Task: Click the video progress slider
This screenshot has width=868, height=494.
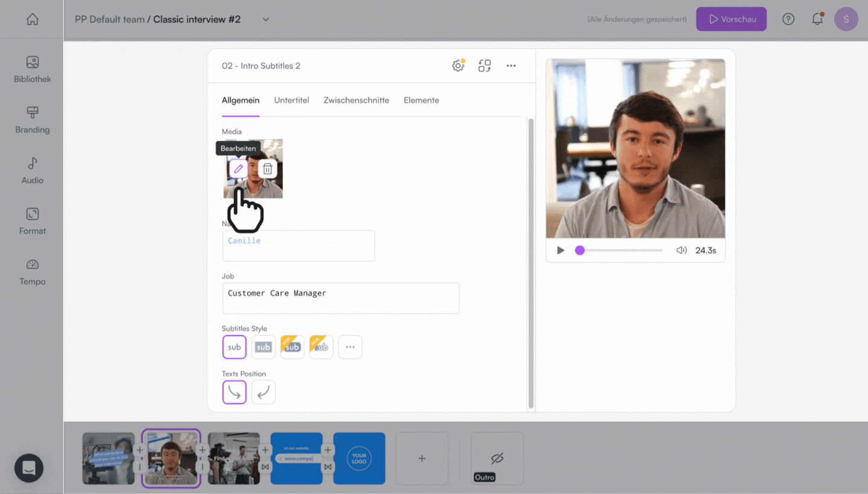Action: coord(621,250)
